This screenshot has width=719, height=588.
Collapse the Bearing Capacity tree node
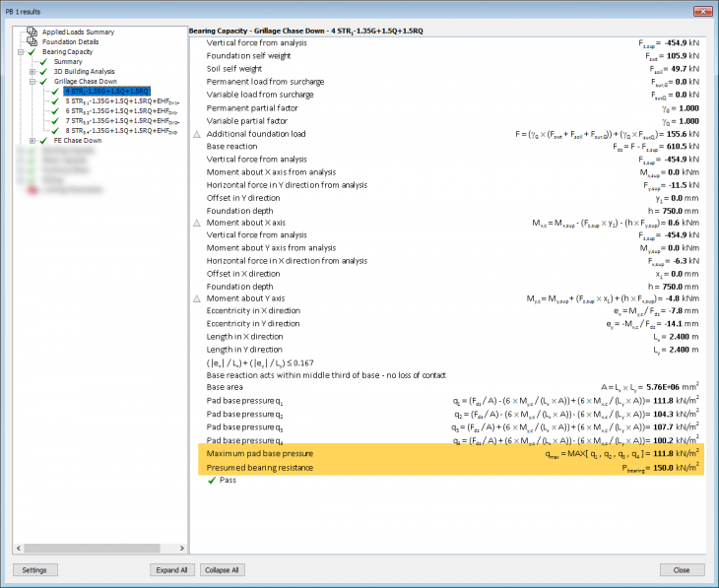(x=21, y=52)
